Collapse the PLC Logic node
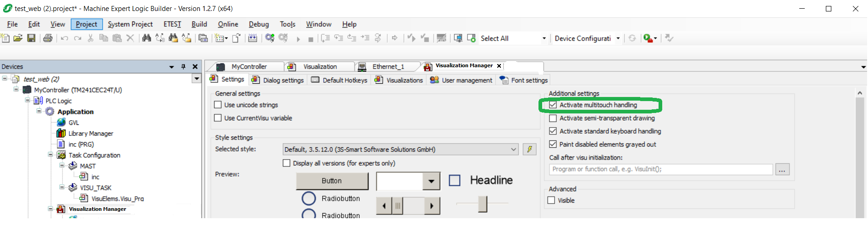Image resolution: width=868 pixels, height=236 pixels. click(x=27, y=100)
